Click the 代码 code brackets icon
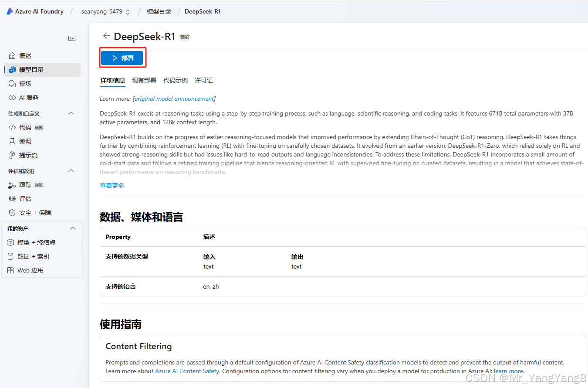Screen dimensions: 588x388 (12, 127)
